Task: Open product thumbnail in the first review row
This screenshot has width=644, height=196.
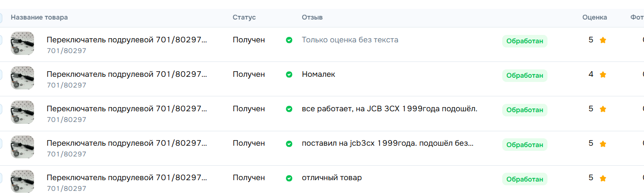Action: [22, 43]
